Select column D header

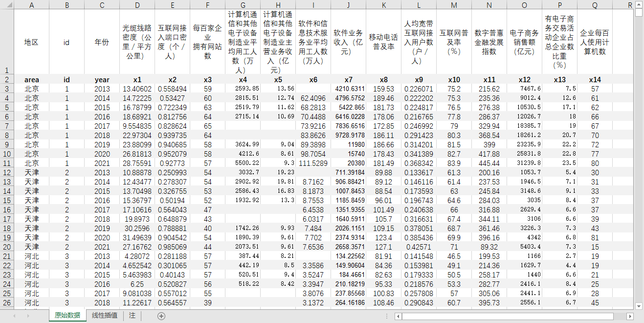click(x=137, y=5)
